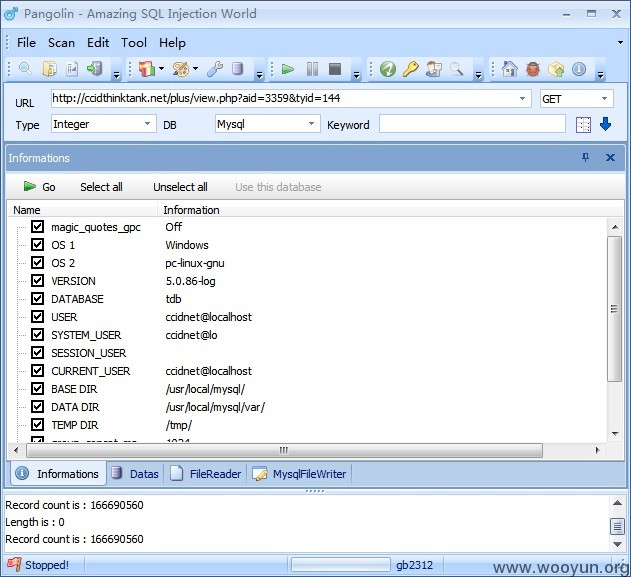Viewport: 631px width, 577px height.
Task: Click the golden key toolbar icon
Action: pos(411,69)
